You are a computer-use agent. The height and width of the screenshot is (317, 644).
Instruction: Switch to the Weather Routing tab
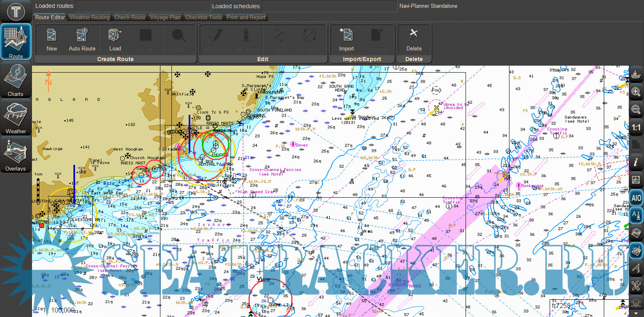point(89,17)
